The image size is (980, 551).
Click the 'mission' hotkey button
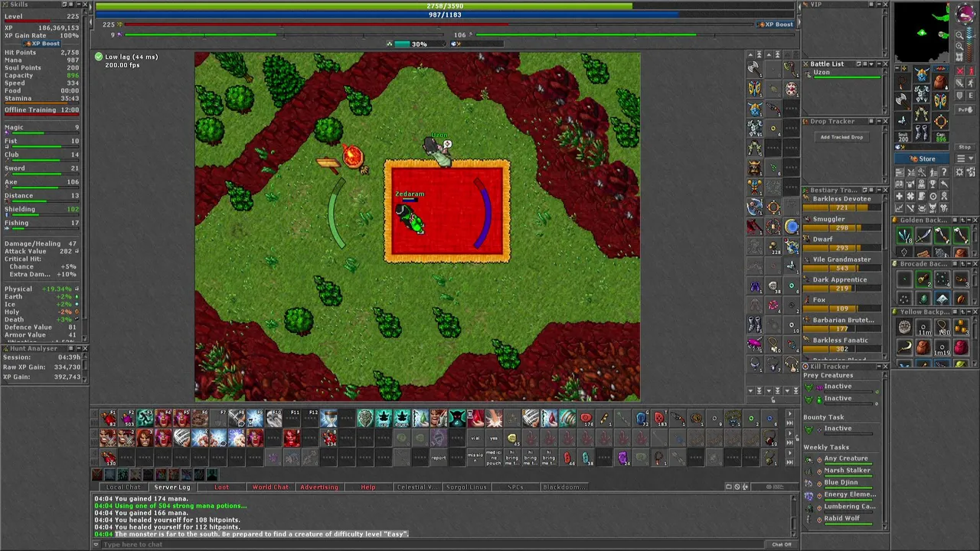[x=475, y=458]
